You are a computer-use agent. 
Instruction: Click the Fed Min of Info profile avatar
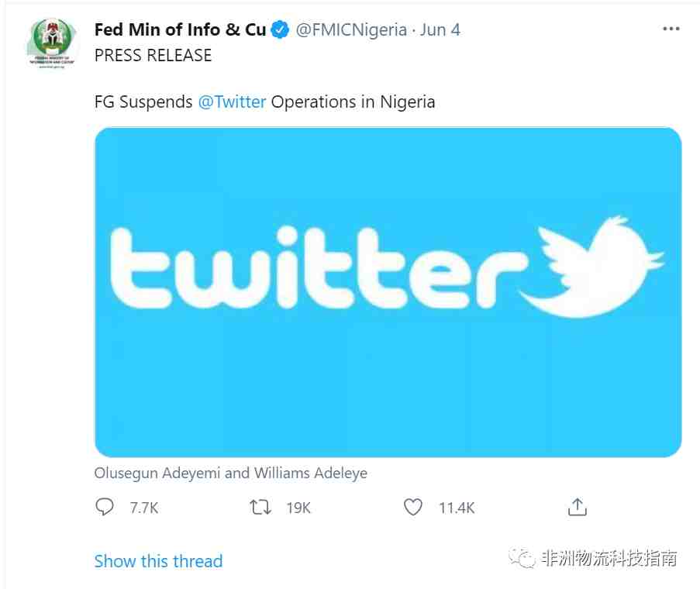click(52, 43)
